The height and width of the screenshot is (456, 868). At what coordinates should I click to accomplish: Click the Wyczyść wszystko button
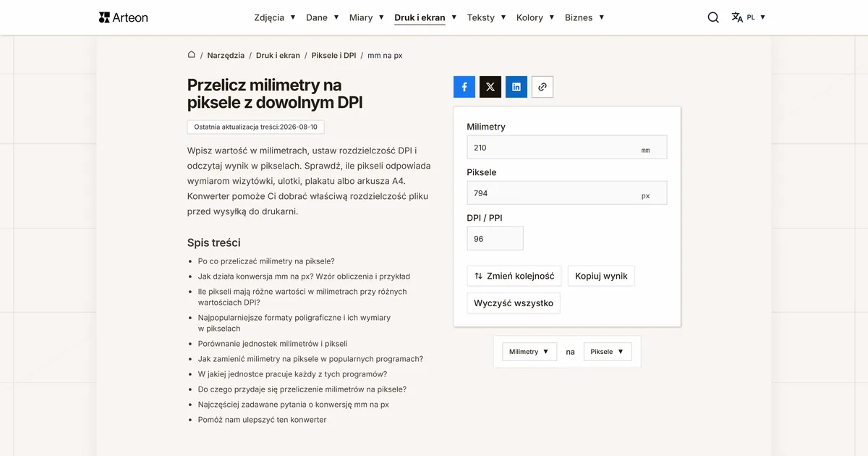tap(514, 303)
